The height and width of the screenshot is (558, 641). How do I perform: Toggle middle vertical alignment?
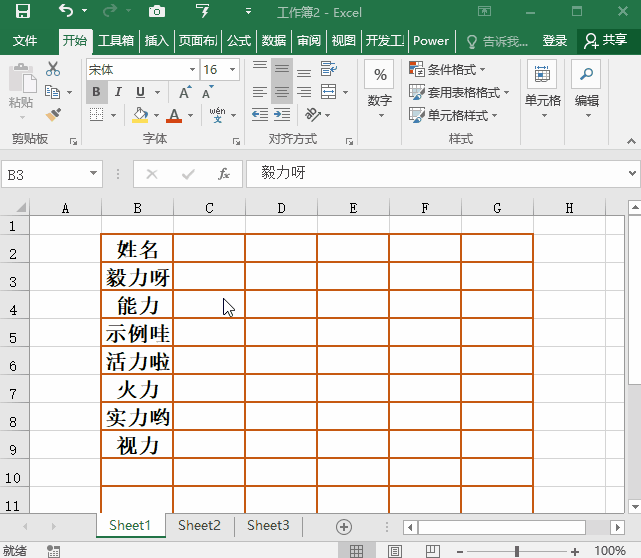[x=282, y=69]
